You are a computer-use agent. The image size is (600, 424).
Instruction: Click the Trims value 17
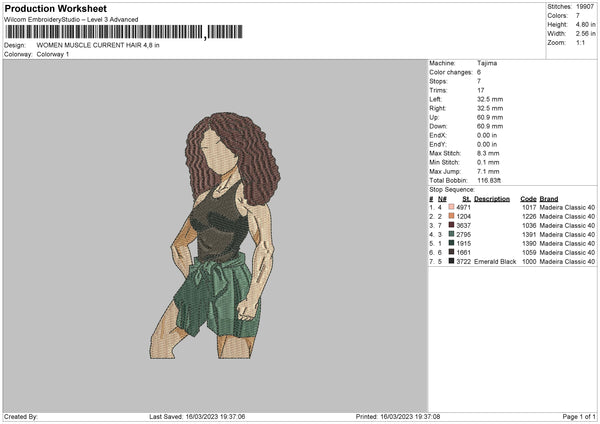click(x=481, y=90)
